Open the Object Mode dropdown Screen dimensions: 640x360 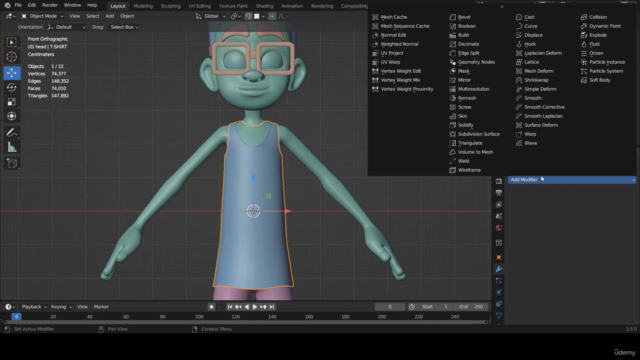[42, 16]
